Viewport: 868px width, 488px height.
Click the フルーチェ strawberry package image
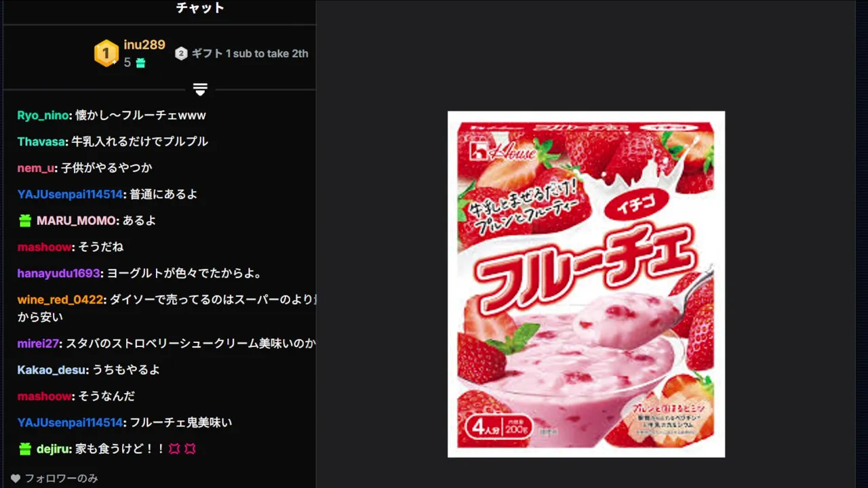click(586, 284)
